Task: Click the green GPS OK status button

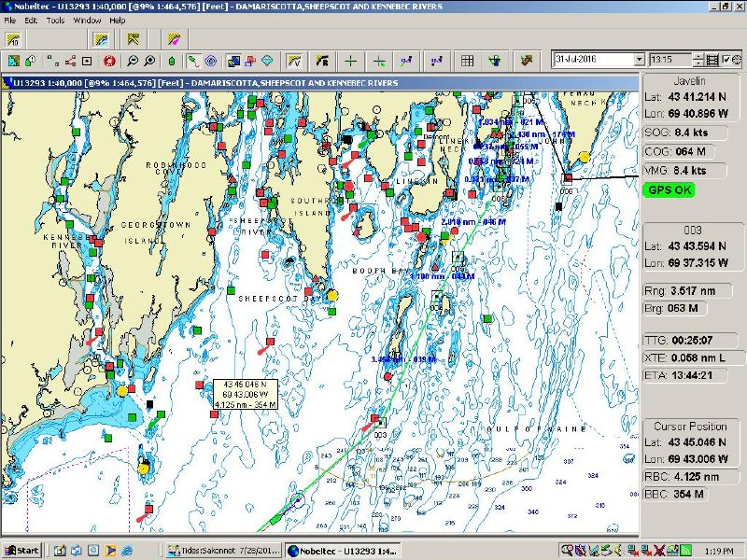Action: (x=668, y=189)
